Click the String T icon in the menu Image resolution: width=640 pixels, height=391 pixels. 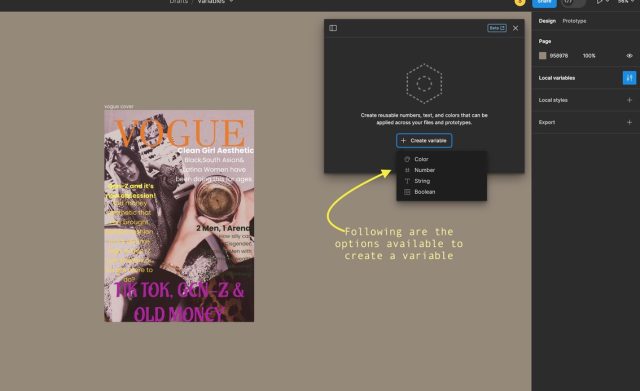click(x=407, y=181)
